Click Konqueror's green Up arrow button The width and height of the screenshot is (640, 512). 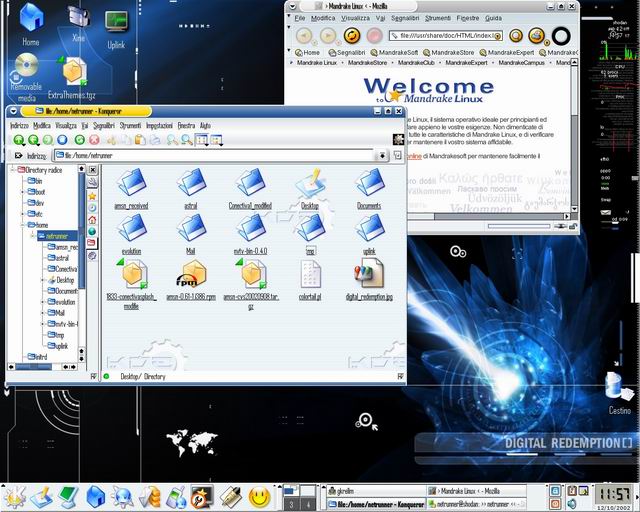[x=18, y=140]
